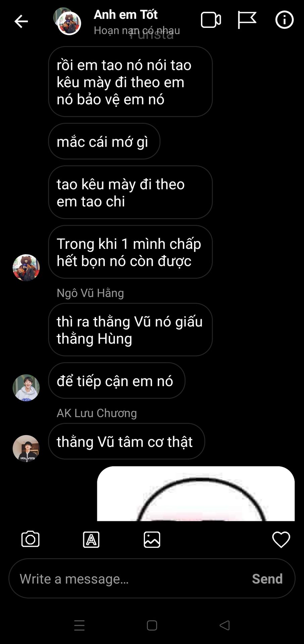This screenshot has height=644, width=304.
Task: Open the image gallery picker icon
Action: (152, 540)
